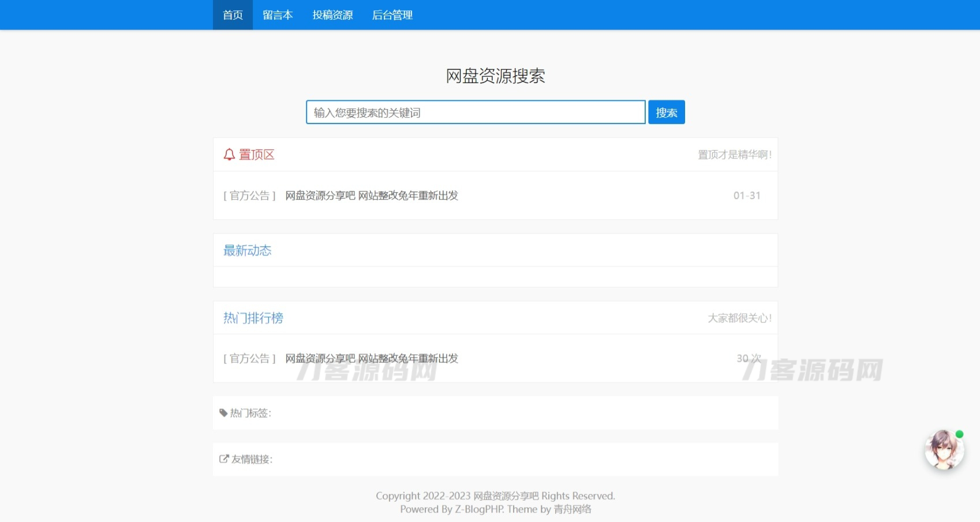Open the 后台管理 menu item
The image size is (980, 522).
[x=392, y=15]
